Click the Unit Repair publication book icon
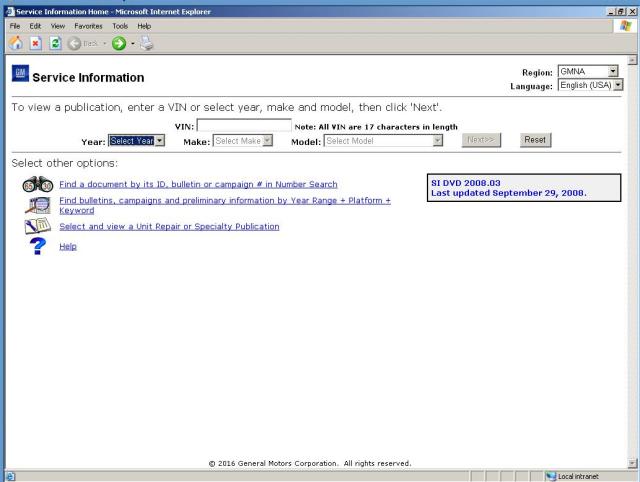This screenshot has width=640, height=482. click(x=38, y=227)
